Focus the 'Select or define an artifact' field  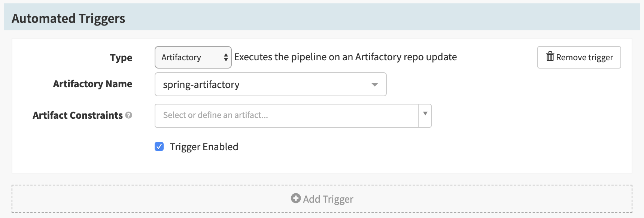(286, 115)
